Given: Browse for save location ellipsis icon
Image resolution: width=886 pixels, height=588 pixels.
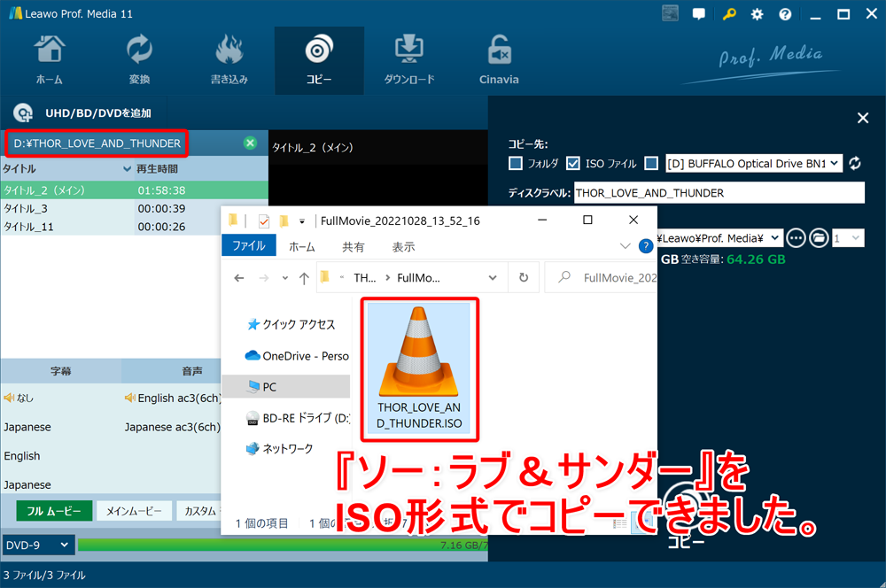Looking at the screenshot, I should 796,238.
